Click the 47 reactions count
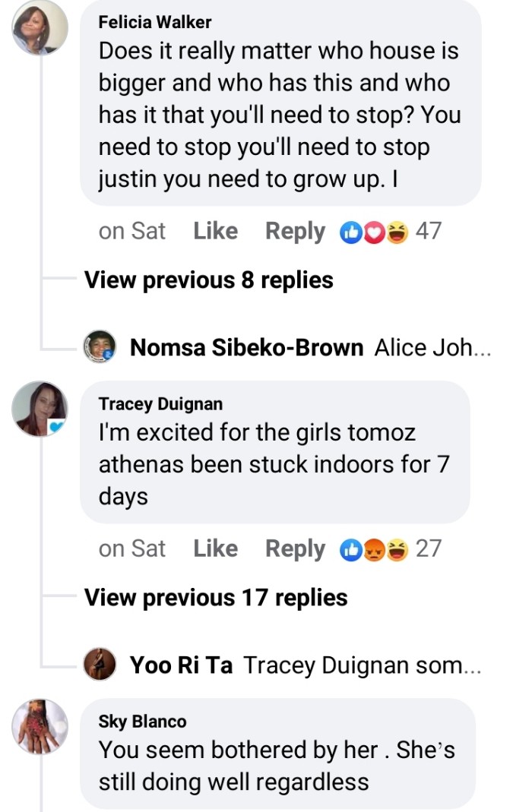Viewport: 513px width, 812px height. pos(428,232)
